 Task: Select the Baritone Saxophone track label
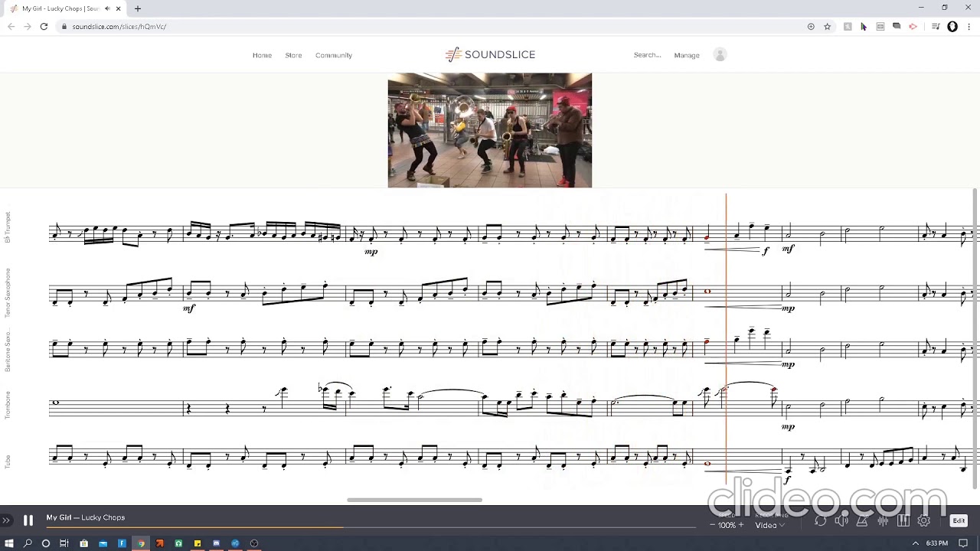click(x=8, y=351)
